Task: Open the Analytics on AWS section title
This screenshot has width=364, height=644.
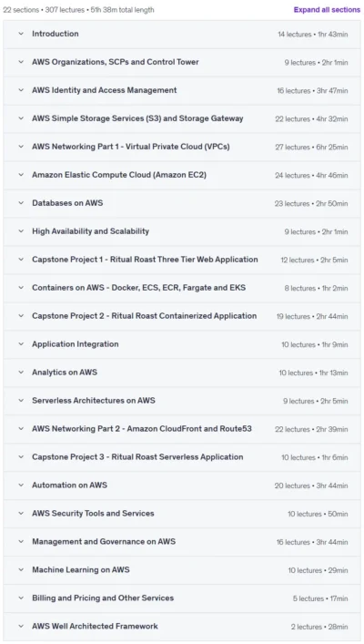Action: point(65,373)
